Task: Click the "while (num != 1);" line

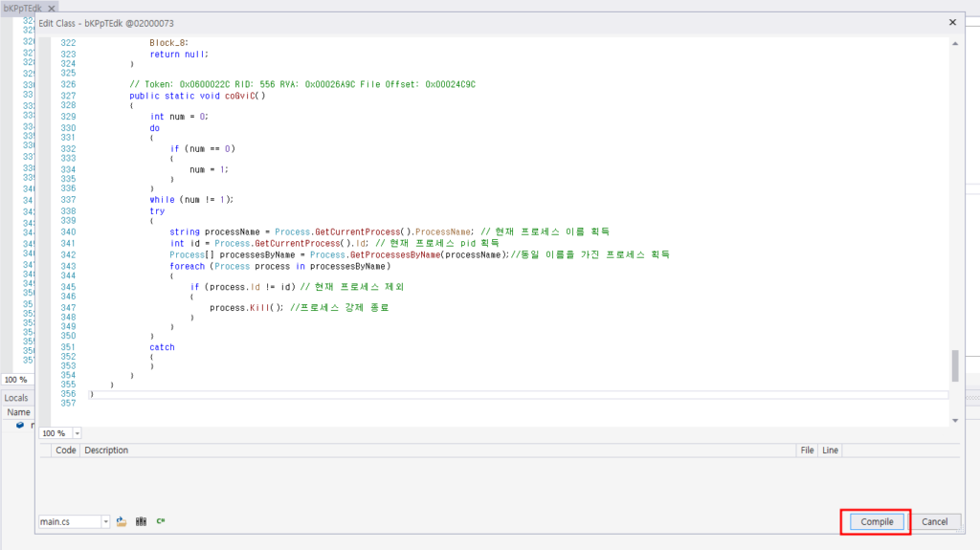Action: tap(191, 200)
